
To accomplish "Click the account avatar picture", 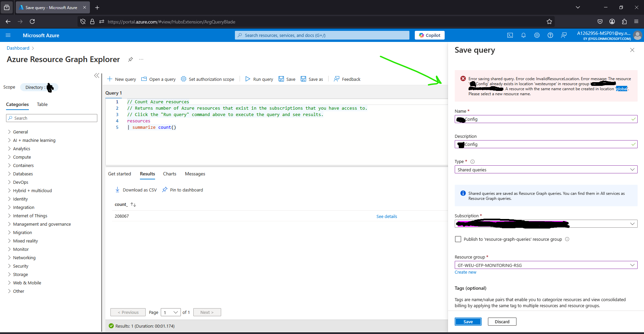I will [638, 35].
